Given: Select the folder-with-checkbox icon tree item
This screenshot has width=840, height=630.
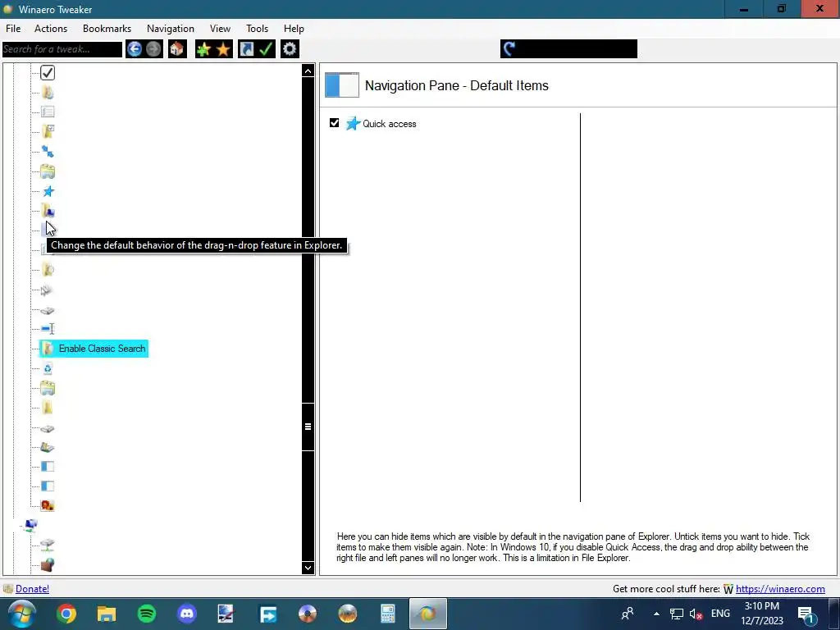Looking at the screenshot, I should tap(48, 131).
